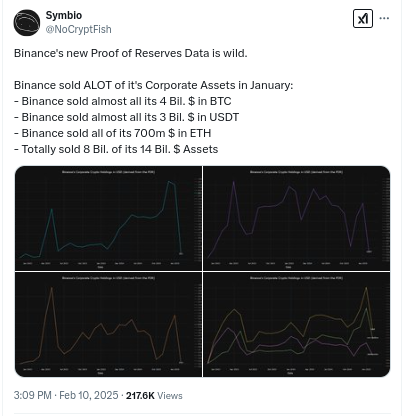This screenshot has height=416, width=404.
Task: Open the three-dot more options menu
Action: click(384, 18)
